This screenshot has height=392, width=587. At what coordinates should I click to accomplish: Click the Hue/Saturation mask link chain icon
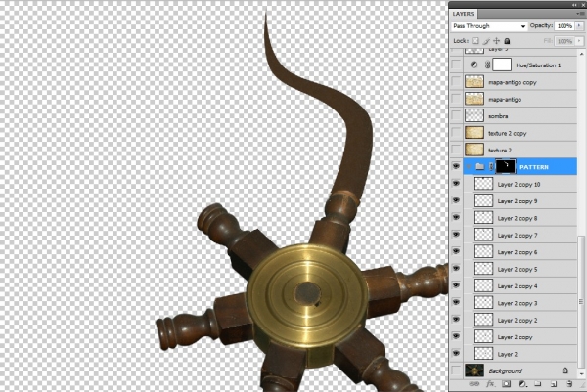pos(487,65)
